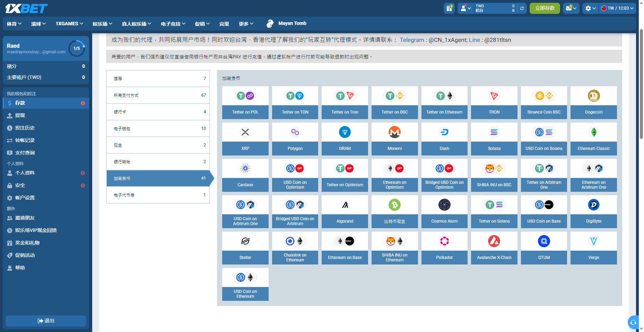The image size is (644, 332).
Task: Open the 完菓 menu item
Action: click(x=224, y=24)
